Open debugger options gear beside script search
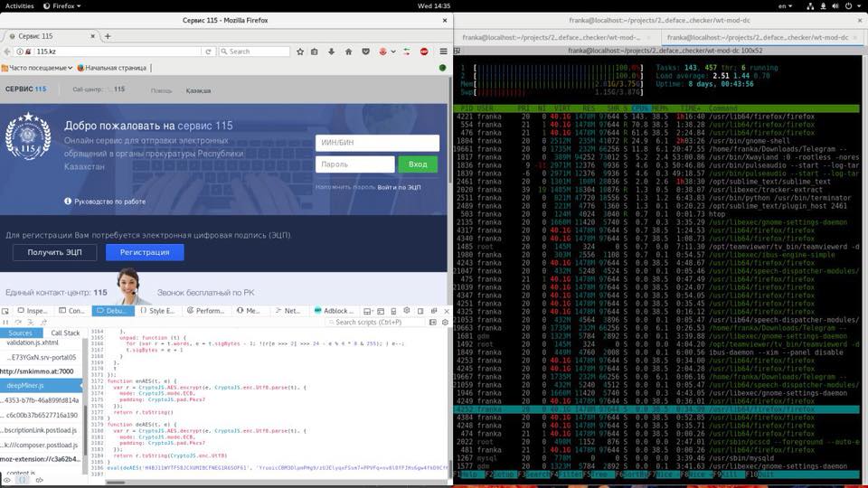868x488 pixels. pos(445,322)
